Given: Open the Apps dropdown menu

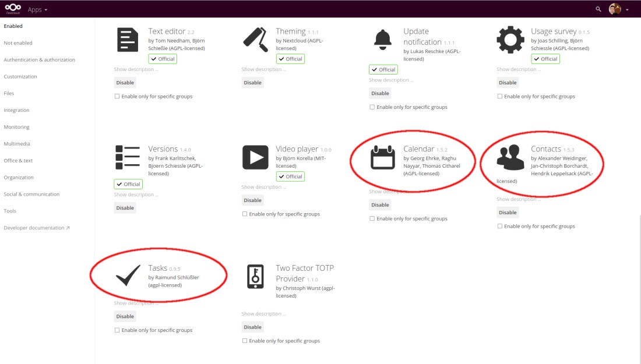Looking at the screenshot, I should 37,9.
